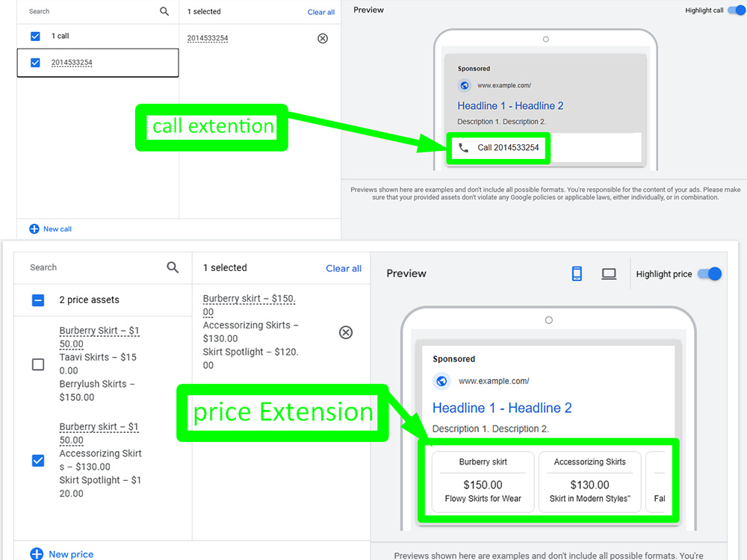Turn off the Highlight price toggle
The image size is (747, 560).
[x=710, y=274]
